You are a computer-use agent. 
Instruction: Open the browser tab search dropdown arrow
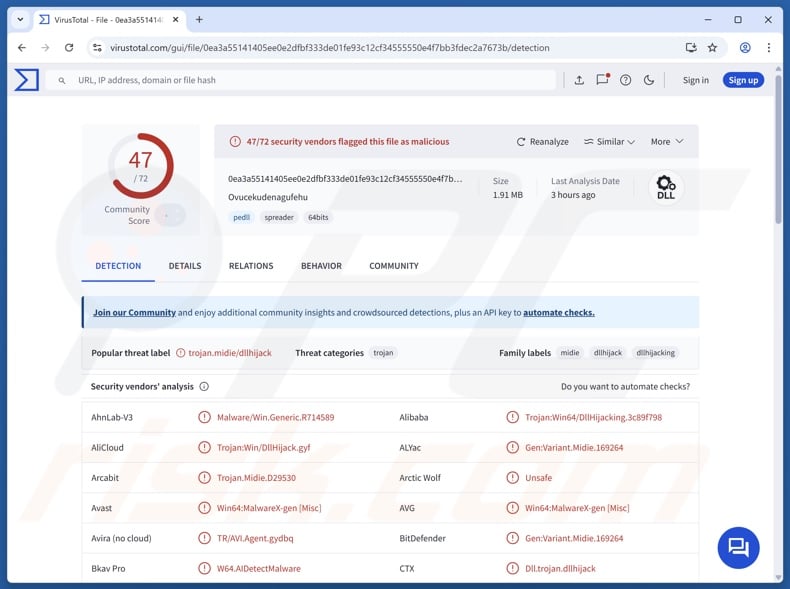(20, 19)
